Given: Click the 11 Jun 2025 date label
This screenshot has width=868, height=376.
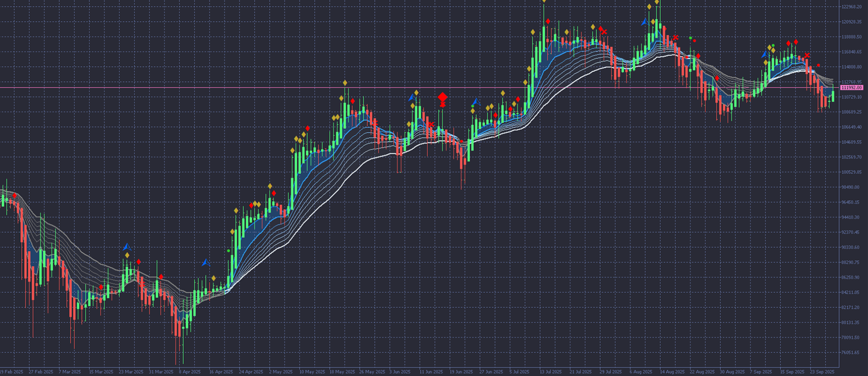Looking at the screenshot, I should 431,372.
